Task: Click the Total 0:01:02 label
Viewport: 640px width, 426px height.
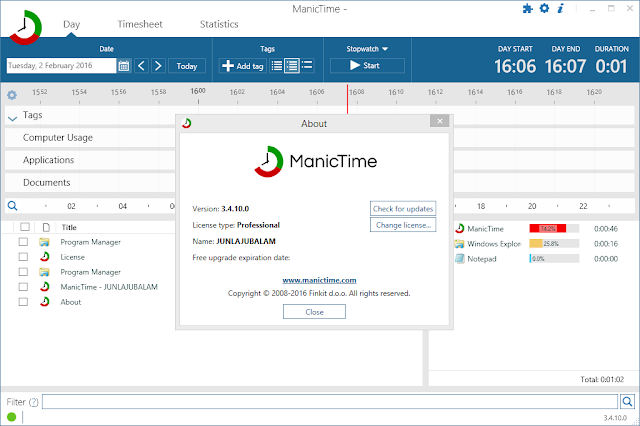Action: [602, 379]
